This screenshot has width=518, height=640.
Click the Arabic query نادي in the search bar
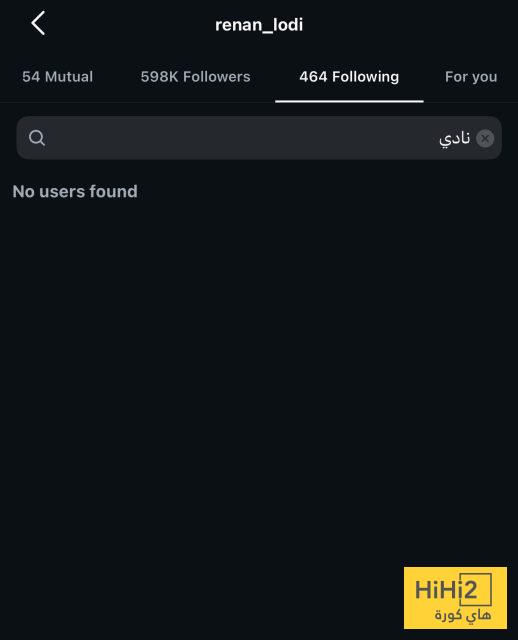pos(454,138)
